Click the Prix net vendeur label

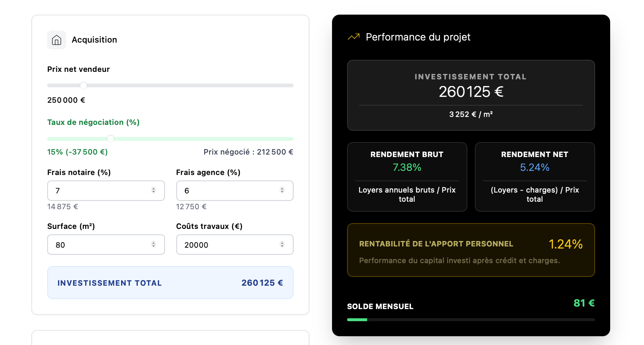pos(79,69)
